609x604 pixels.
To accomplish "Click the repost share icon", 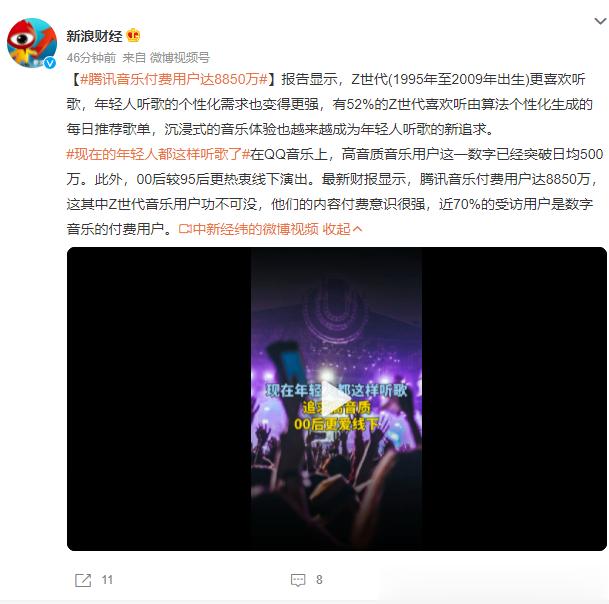I will pos(83,580).
